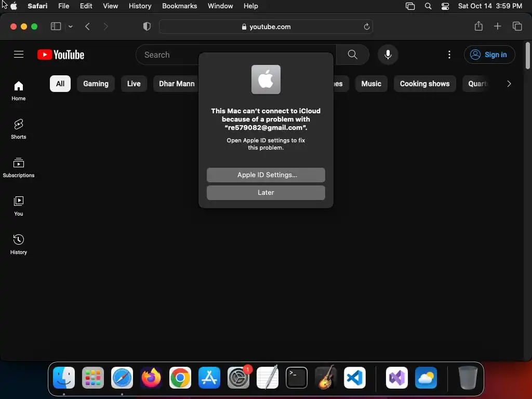Open TextEdit from the Dock

pyautogui.click(x=268, y=378)
